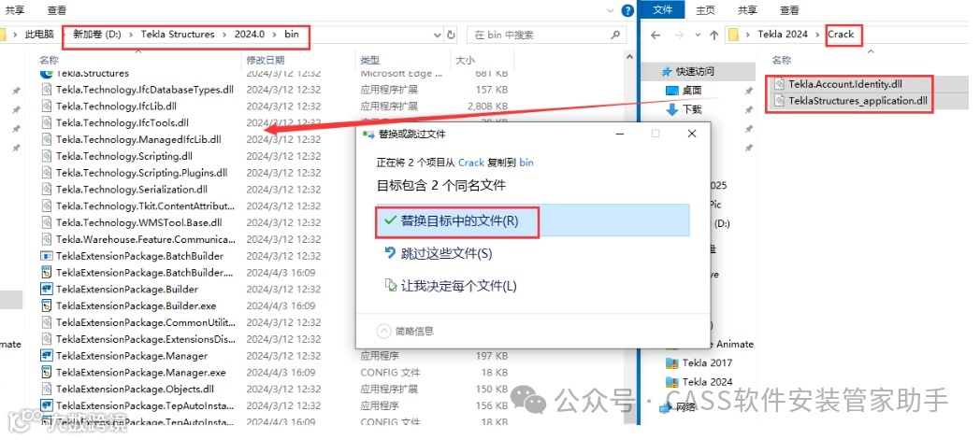
Task: Open 快速访问 in navigation pane
Action: pos(695,72)
